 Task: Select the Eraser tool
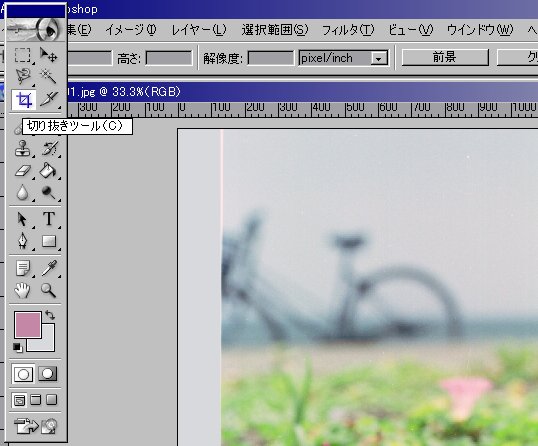23,171
